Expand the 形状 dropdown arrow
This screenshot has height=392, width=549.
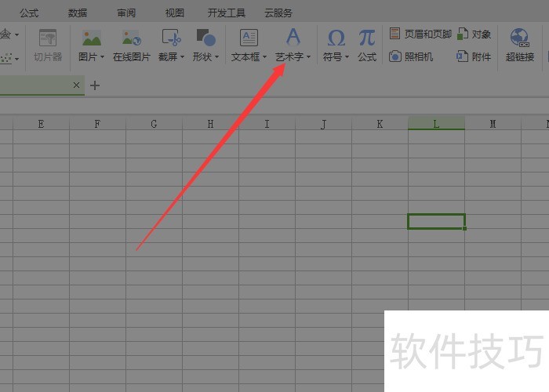click(x=216, y=56)
